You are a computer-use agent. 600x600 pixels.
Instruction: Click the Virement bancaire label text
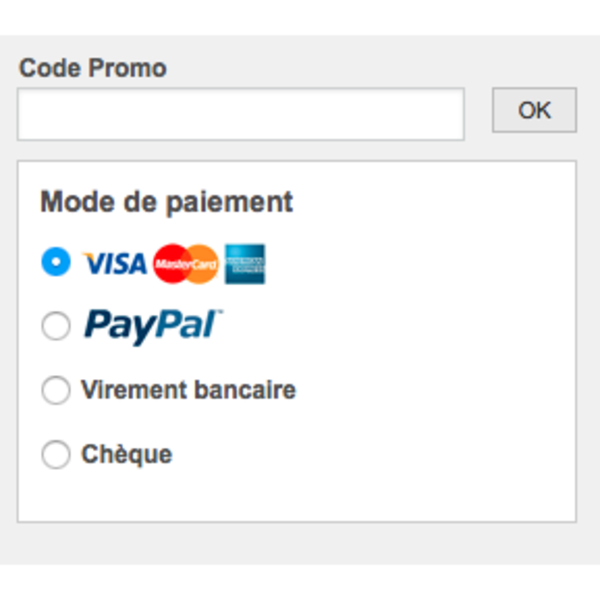coord(188,390)
